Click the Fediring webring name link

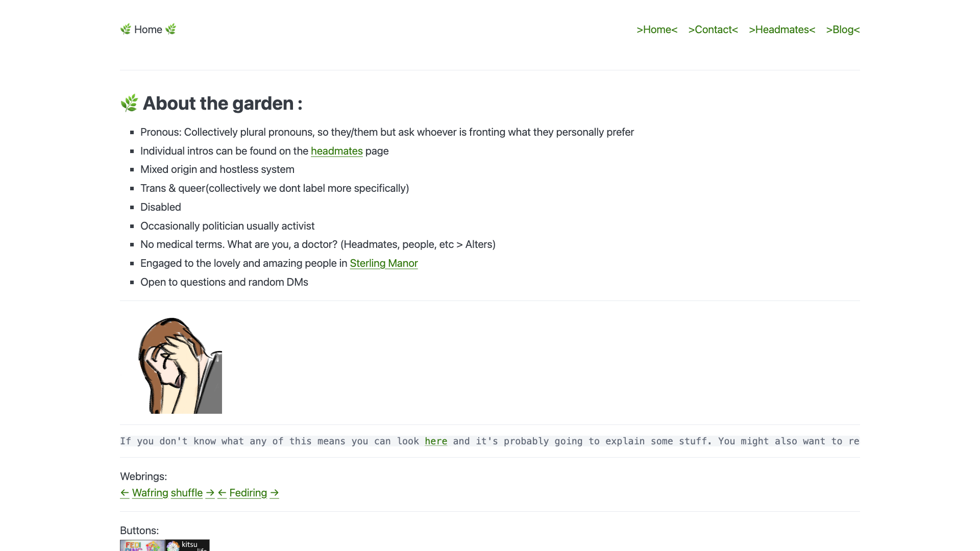tap(248, 493)
